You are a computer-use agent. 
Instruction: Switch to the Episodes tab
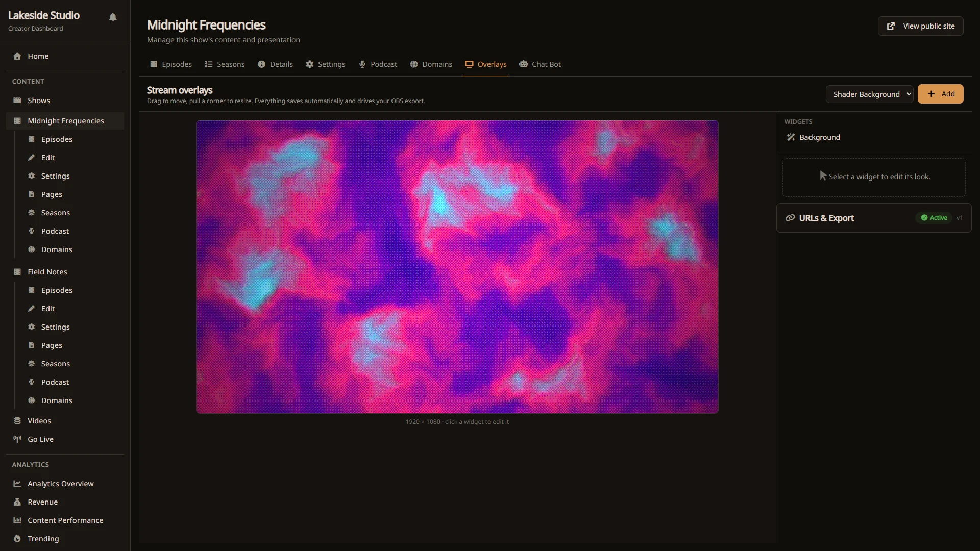tap(171, 64)
